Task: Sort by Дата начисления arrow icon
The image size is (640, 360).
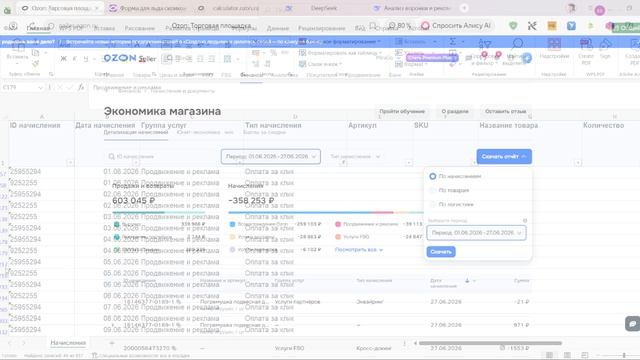Action: [467, 281]
